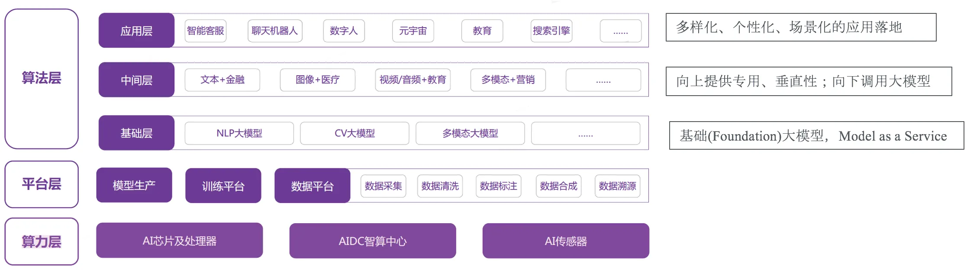Click the 智能客服 box
980x270 pixels.
tap(205, 31)
